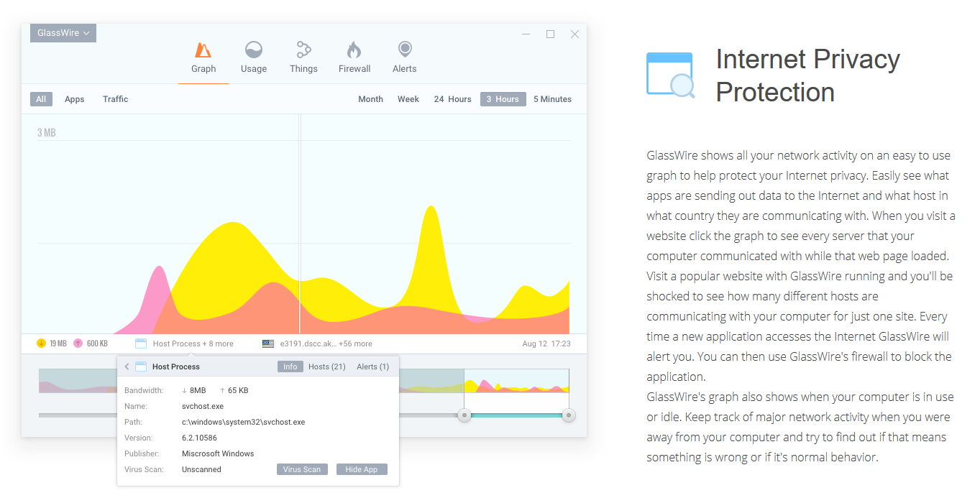Viewport: 980px width, 498px height.
Task: Click the 6.2.10586 version value
Action: point(199,438)
